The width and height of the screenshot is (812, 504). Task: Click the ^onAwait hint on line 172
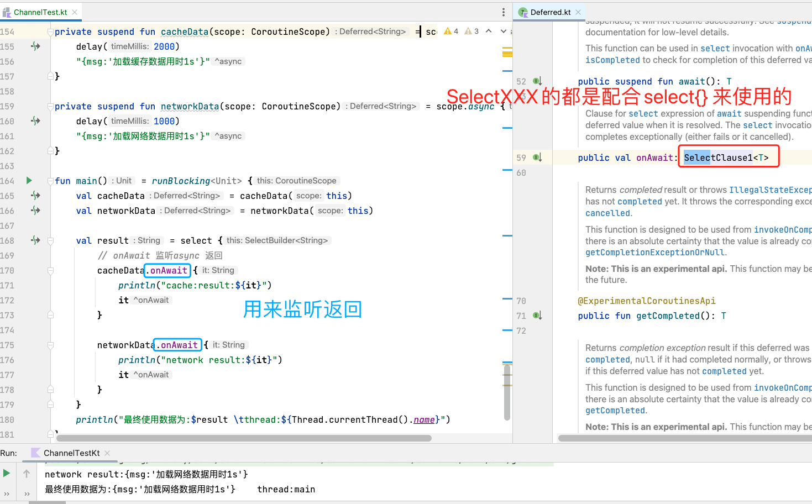click(x=151, y=300)
